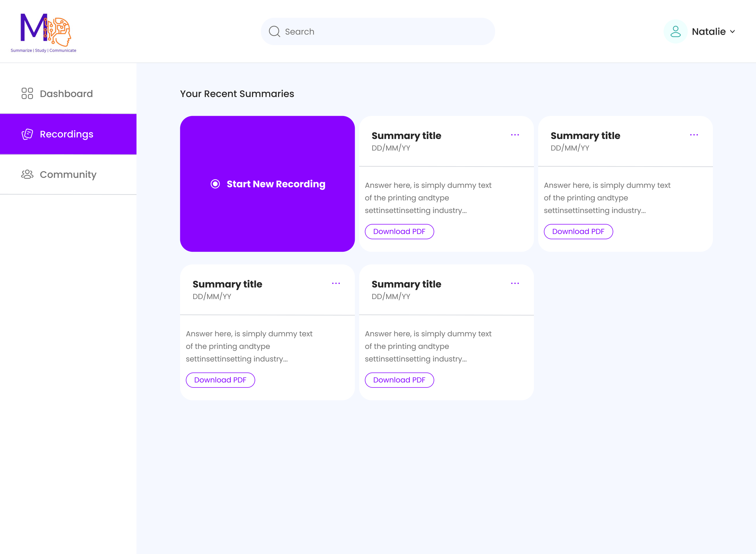Open three-dot menu on bottom-middle summary card
The height and width of the screenshot is (554, 756).
tap(515, 283)
